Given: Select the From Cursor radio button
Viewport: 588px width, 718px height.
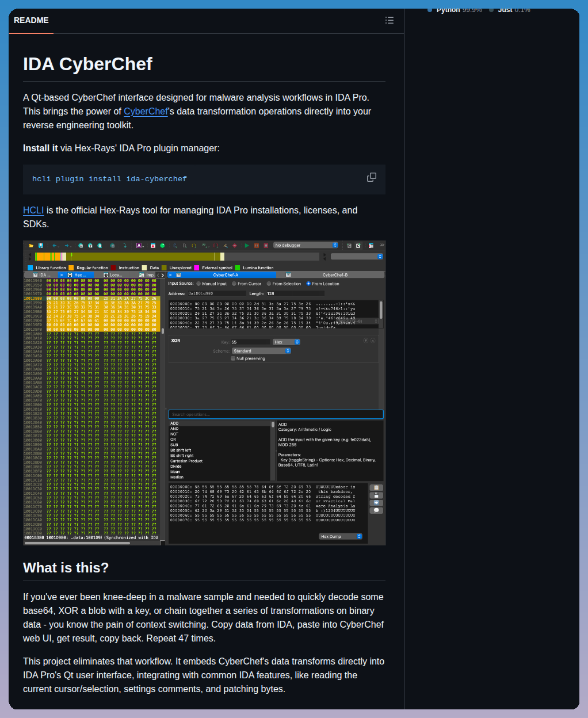Looking at the screenshot, I should [234, 284].
